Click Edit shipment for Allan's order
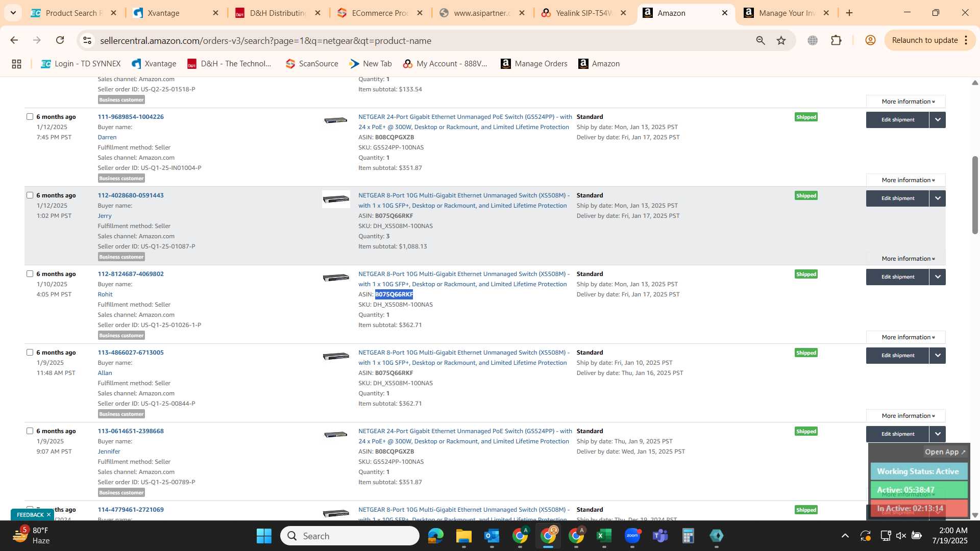The image size is (980, 551). point(897,356)
